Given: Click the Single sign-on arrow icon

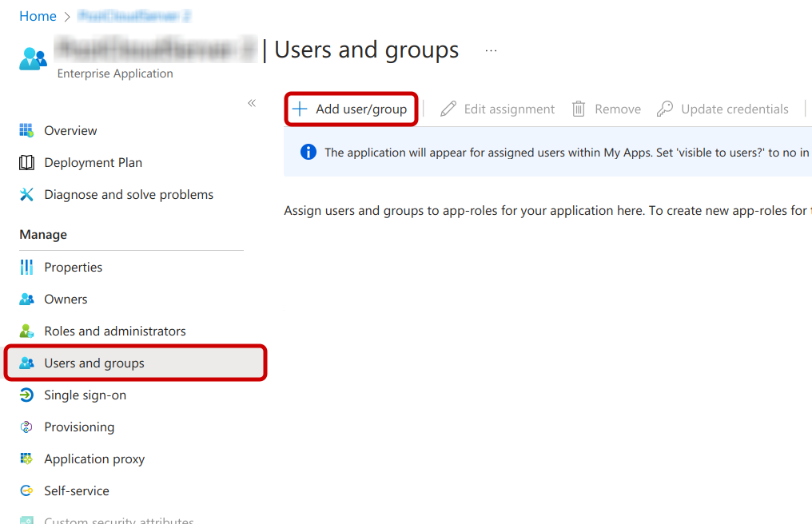Looking at the screenshot, I should point(27,395).
